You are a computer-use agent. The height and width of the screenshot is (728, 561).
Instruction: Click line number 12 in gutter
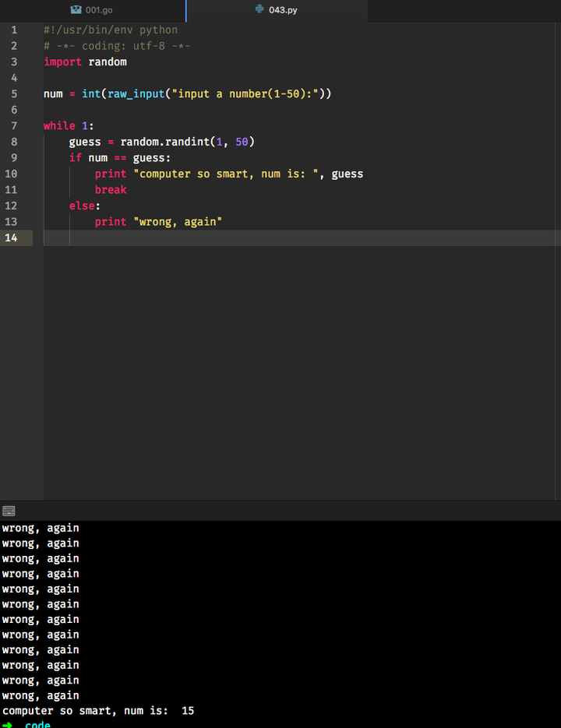pyautogui.click(x=11, y=206)
